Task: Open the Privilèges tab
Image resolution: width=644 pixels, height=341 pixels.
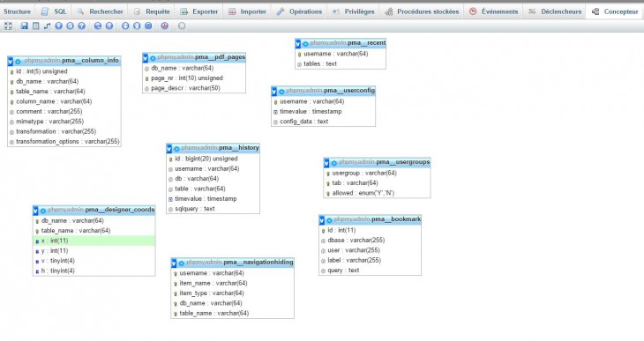Action: pyautogui.click(x=353, y=11)
